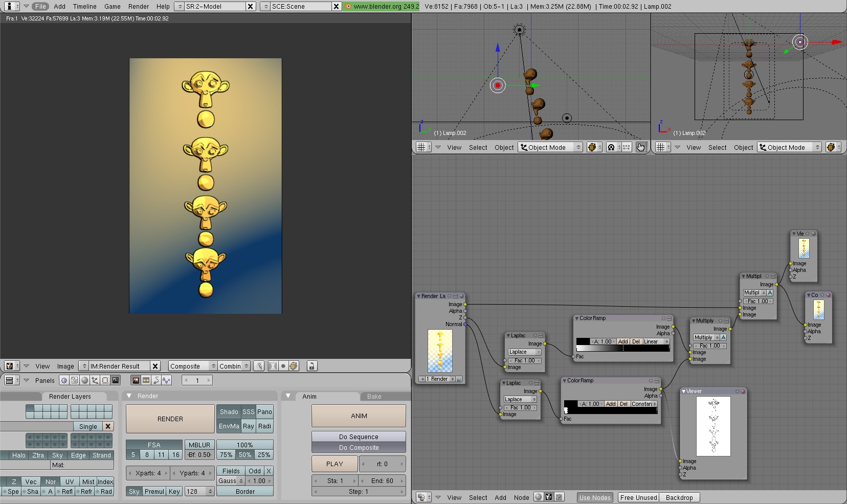Open the Node menu in node editor
Image resolution: width=847 pixels, height=504 pixels.
tap(521, 497)
